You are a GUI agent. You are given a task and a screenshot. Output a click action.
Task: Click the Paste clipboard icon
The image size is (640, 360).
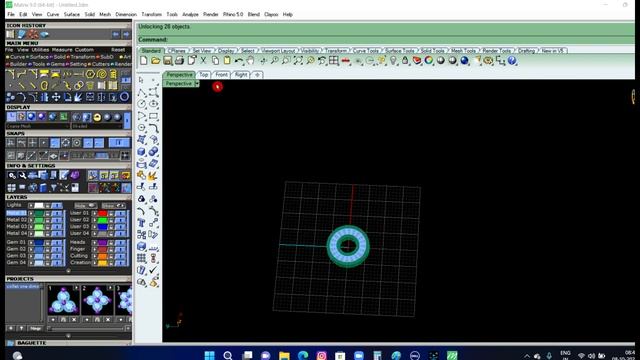227,61
